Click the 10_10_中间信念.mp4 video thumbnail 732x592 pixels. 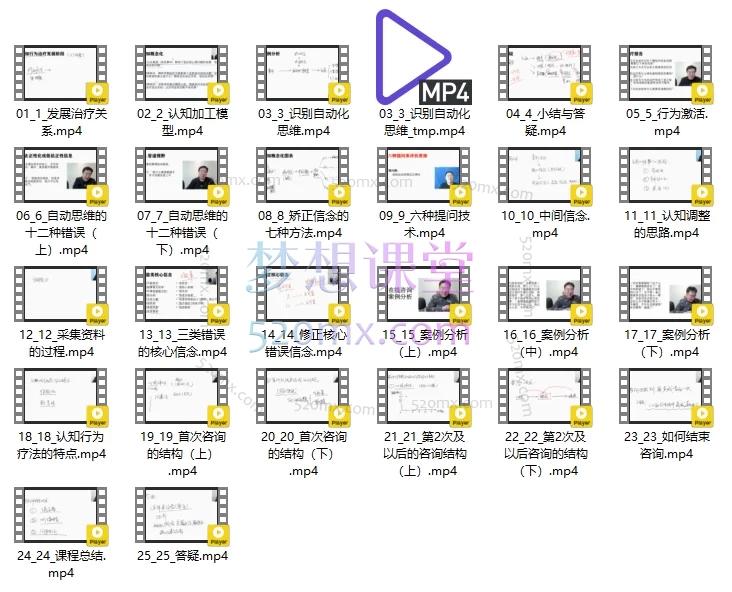pyautogui.click(x=545, y=178)
